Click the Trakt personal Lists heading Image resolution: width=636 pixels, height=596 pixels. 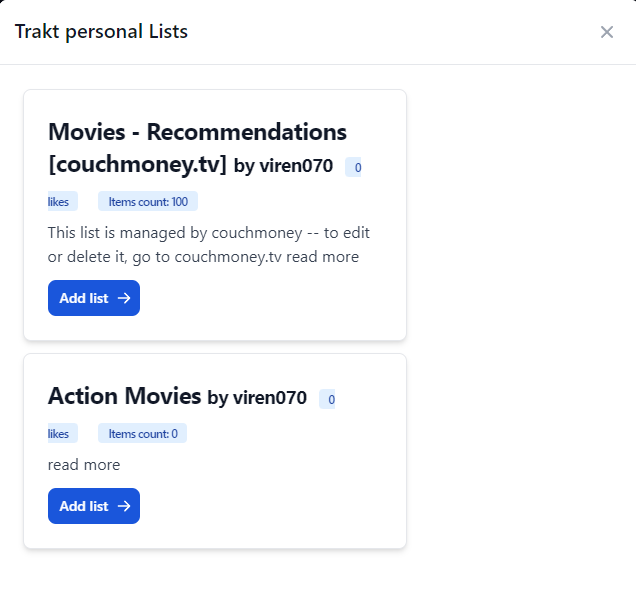101,32
